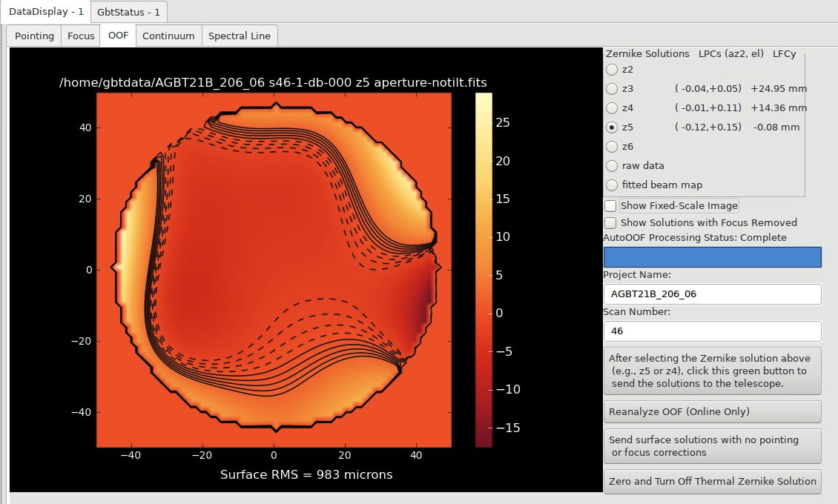Open the Focus tab
The width and height of the screenshot is (838, 504).
coord(81,36)
